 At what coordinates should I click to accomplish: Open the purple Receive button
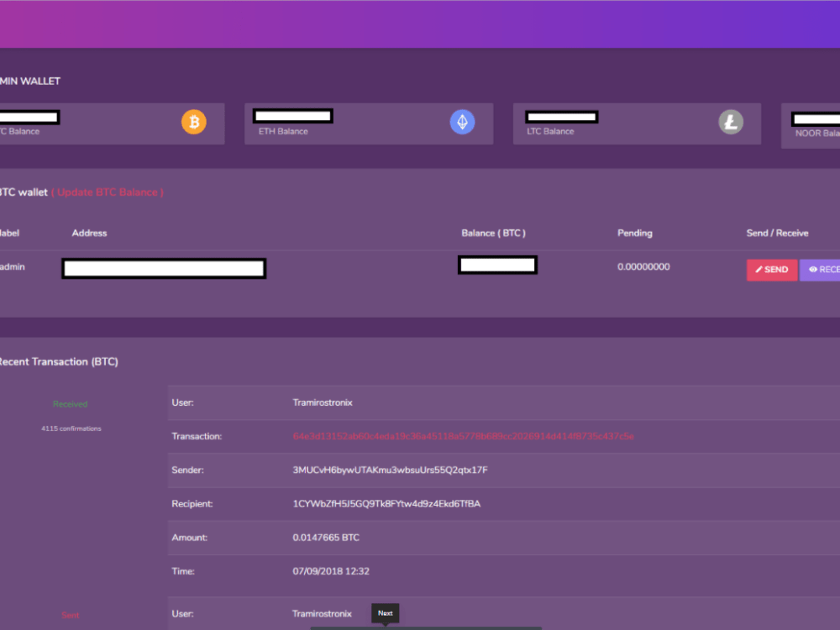pyautogui.click(x=820, y=270)
